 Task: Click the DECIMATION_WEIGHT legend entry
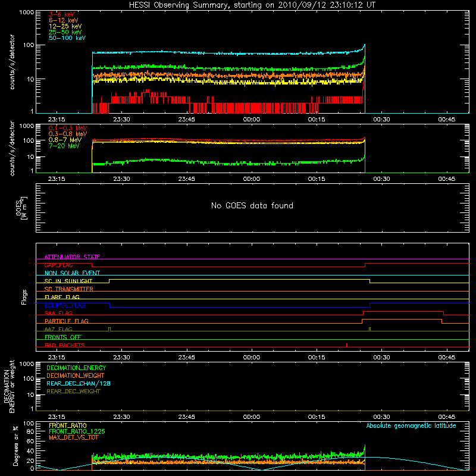tap(76, 375)
